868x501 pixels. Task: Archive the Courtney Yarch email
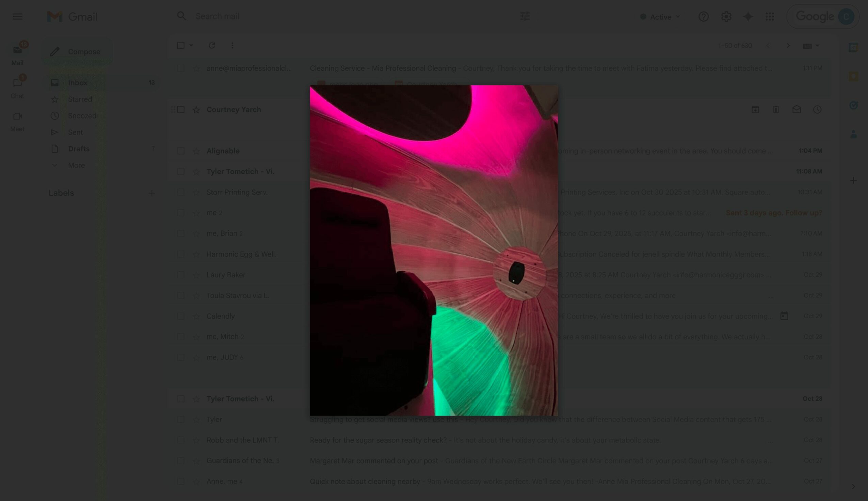(x=755, y=109)
